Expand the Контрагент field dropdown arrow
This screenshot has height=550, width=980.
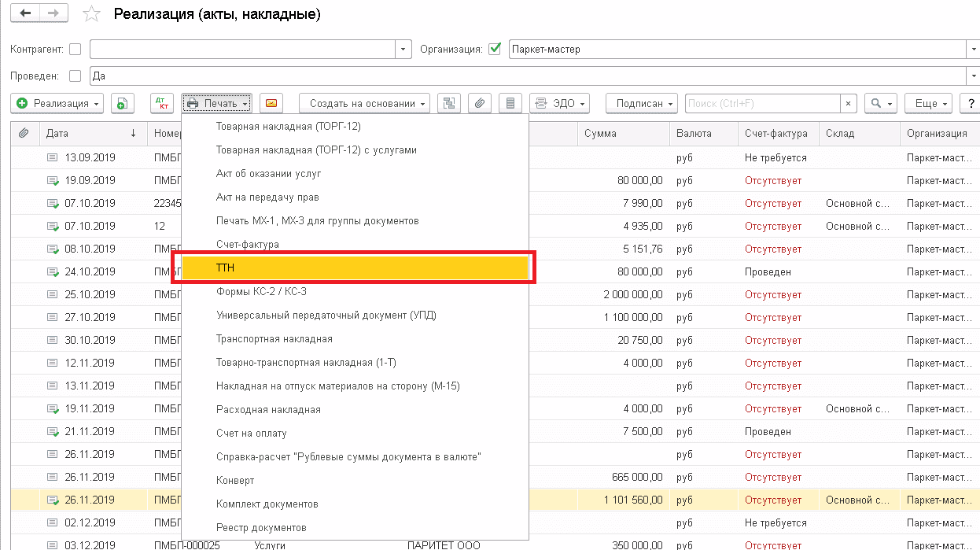click(x=403, y=49)
